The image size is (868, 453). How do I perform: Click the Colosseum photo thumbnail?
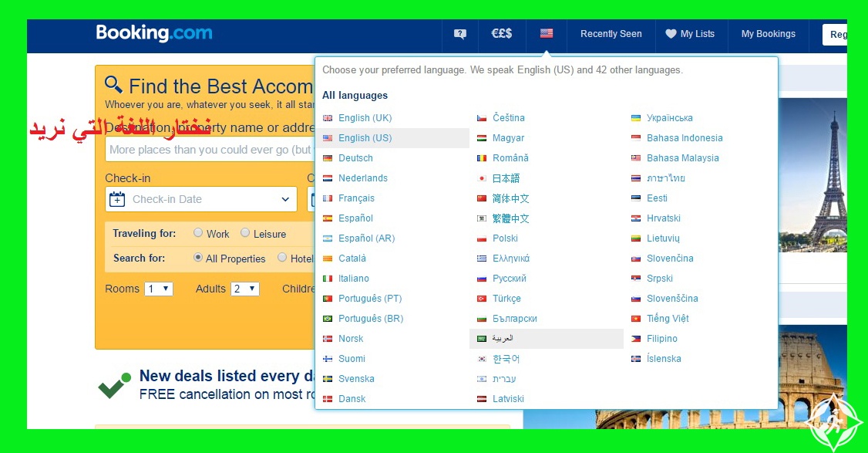pyautogui.click(x=812, y=377)
